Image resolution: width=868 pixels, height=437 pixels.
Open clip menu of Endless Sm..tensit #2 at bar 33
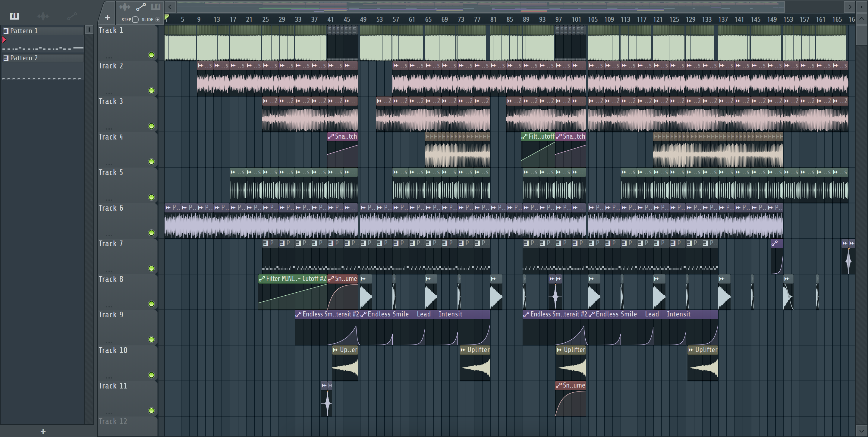(x=298, y=314)
